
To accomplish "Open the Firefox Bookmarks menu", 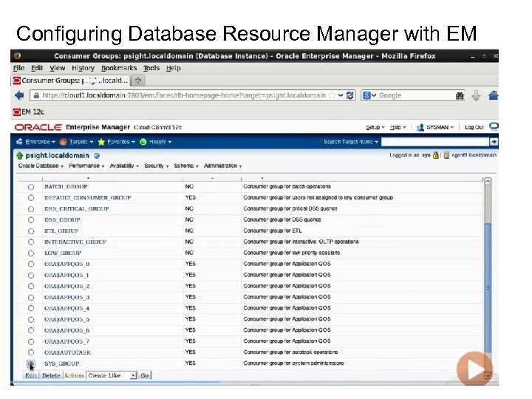I will [x=119, y=68].
